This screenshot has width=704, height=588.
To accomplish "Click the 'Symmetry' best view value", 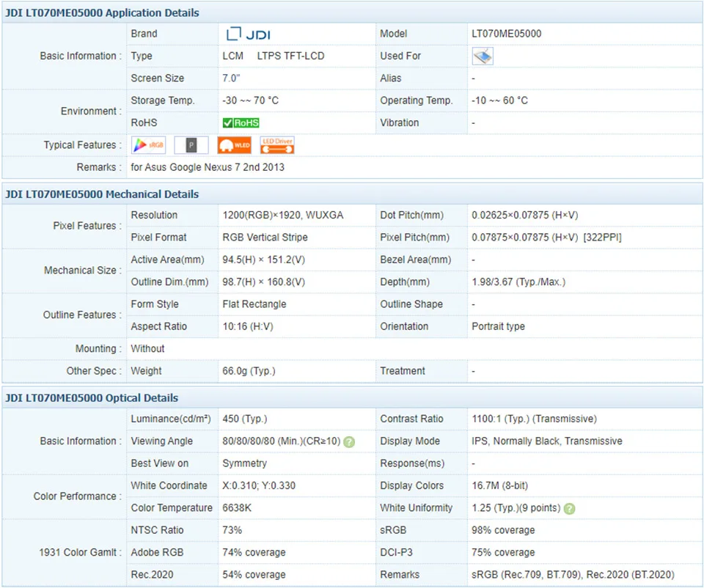I will tap(245, 463).
